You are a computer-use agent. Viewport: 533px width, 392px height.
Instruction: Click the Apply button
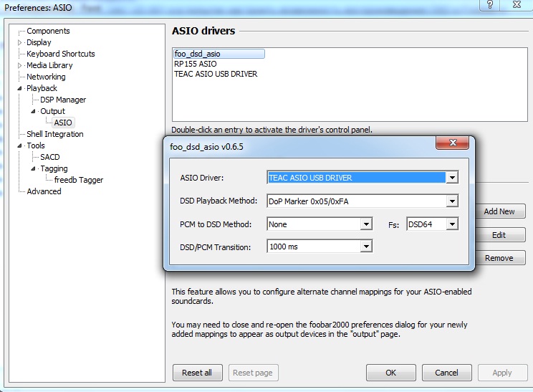click(x=502, y=373)
